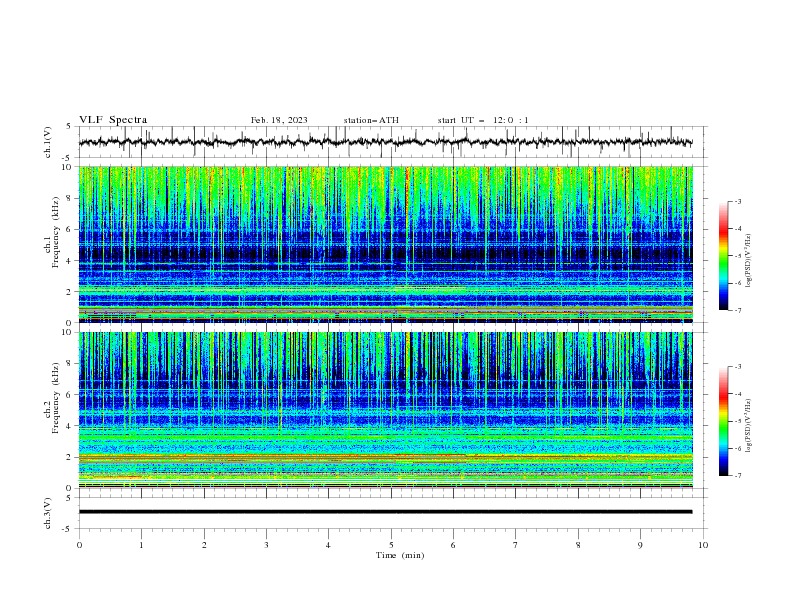This screenshot has width=792, height=612.
Task: Click the upper "log(PSD)(V²/Hz)" colorbar label
Action: 748,261
